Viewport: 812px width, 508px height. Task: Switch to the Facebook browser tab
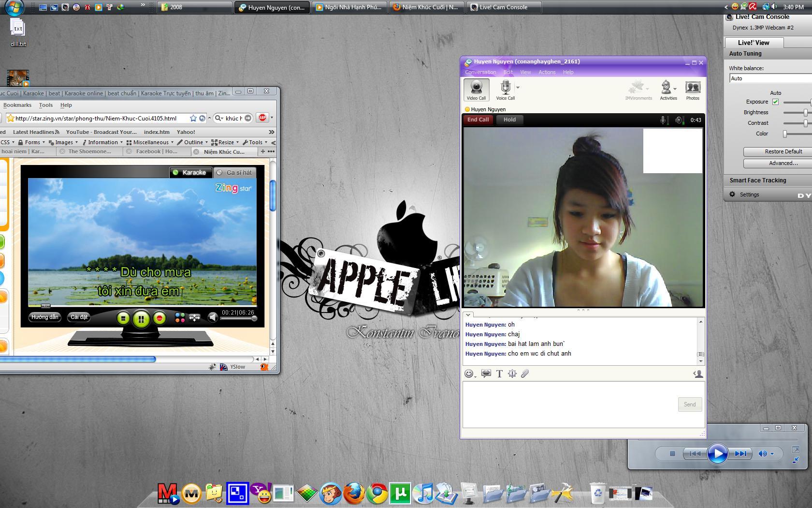157,151
